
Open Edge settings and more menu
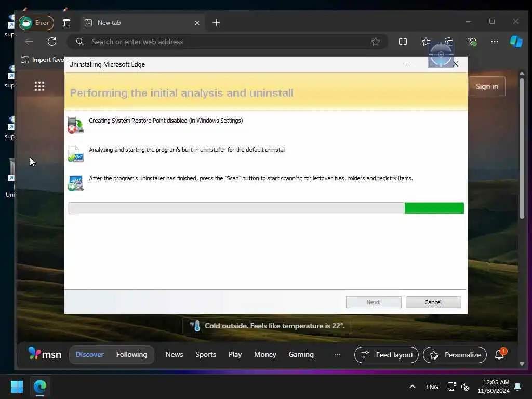click(495, 42)
